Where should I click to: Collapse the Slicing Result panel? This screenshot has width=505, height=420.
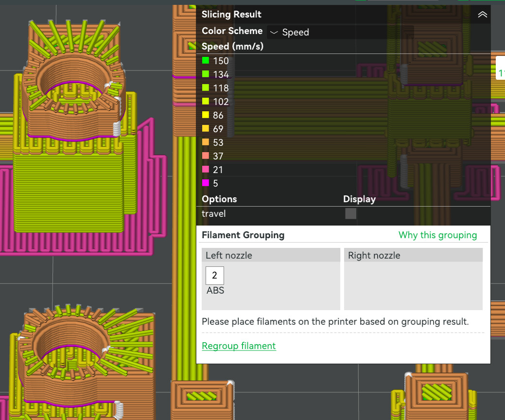point(482,15)
